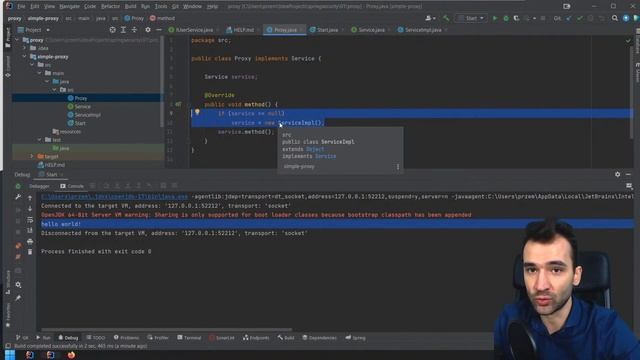
Task: Click the Debug bug icon in the top toolbar
Action: point(506,18)
